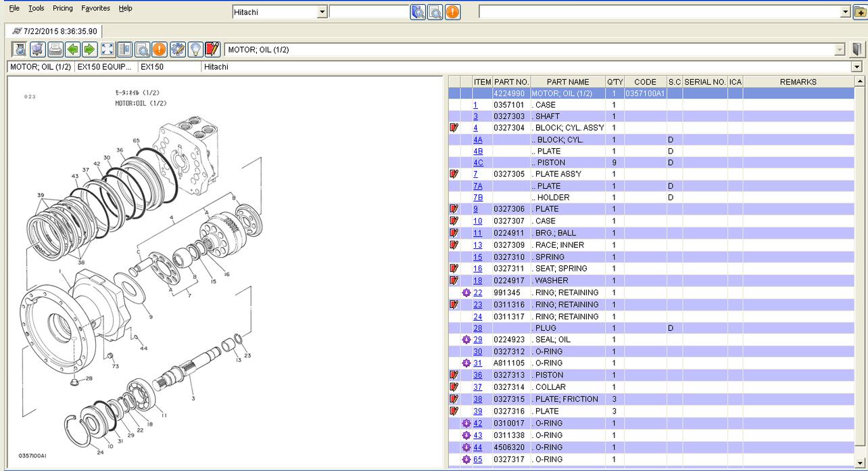Click the SERIAL NO. column header
The width and height of the screenshot is (868, 471).
(705, 82)
